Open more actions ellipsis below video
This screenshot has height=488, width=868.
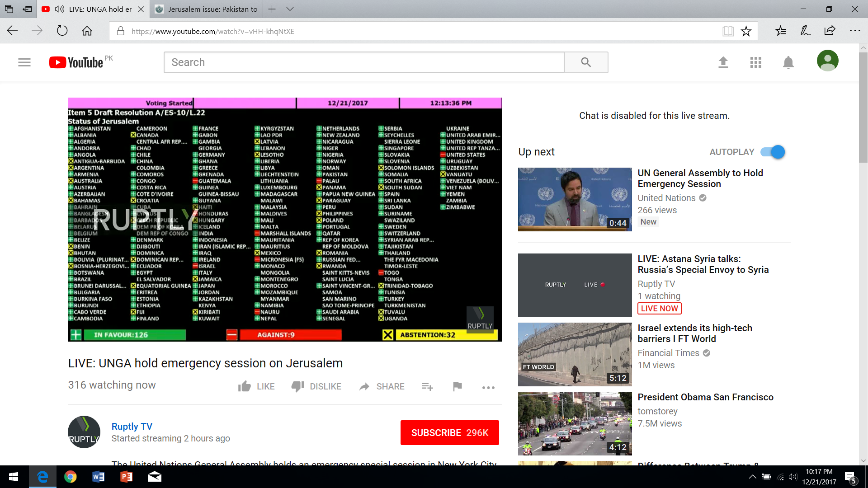point(488,387)
